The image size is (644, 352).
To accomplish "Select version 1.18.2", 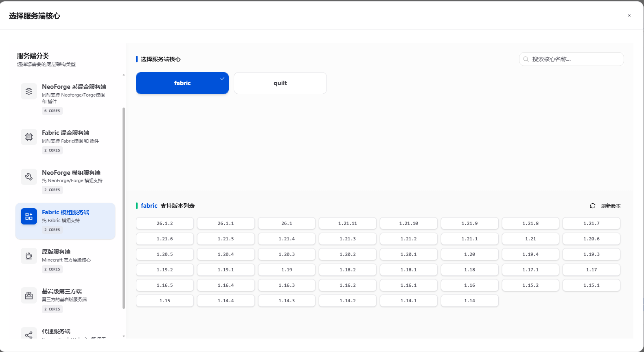I will pyautogui.click(x=348, y=270).
